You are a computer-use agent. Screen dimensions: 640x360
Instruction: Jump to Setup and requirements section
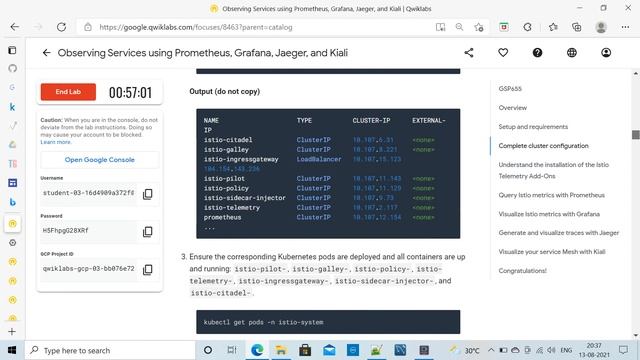[533, 127]
